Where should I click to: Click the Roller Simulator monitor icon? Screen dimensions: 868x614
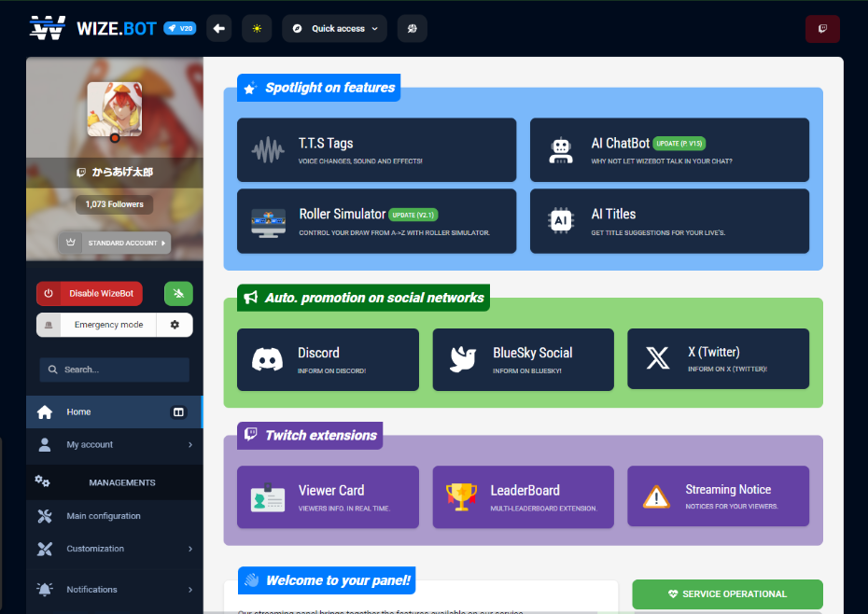click(269, 223)
